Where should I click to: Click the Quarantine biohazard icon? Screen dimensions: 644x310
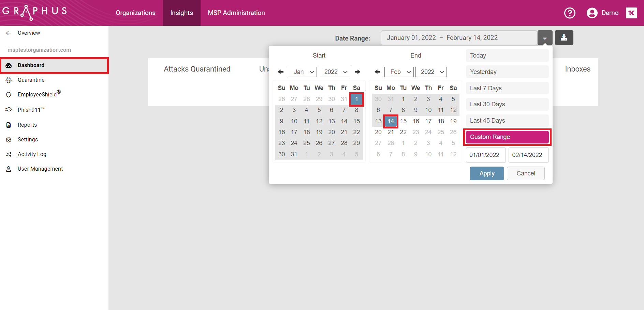9,80
